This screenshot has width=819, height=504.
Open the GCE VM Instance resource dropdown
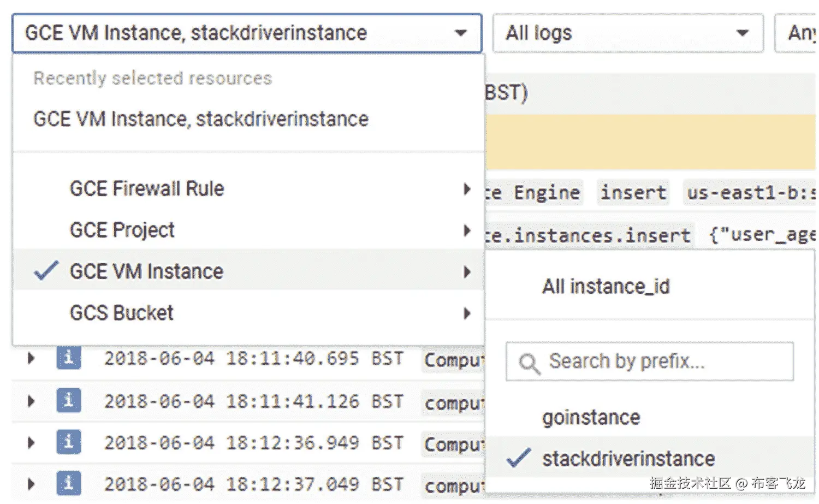pyautogui.click(x=247, y=33)
